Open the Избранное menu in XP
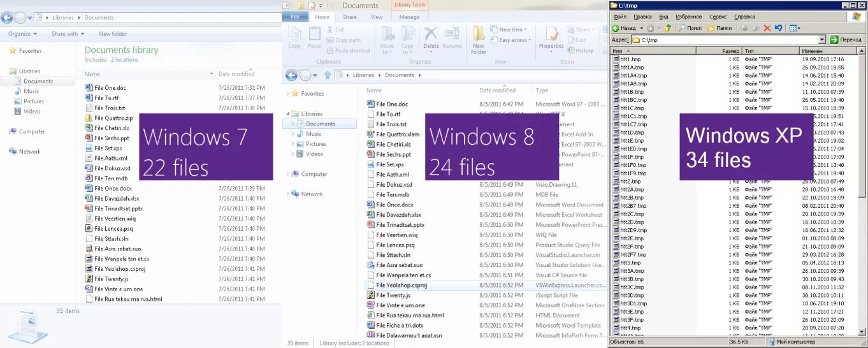This screenshot has width=868, height=348. click(688, 17)
